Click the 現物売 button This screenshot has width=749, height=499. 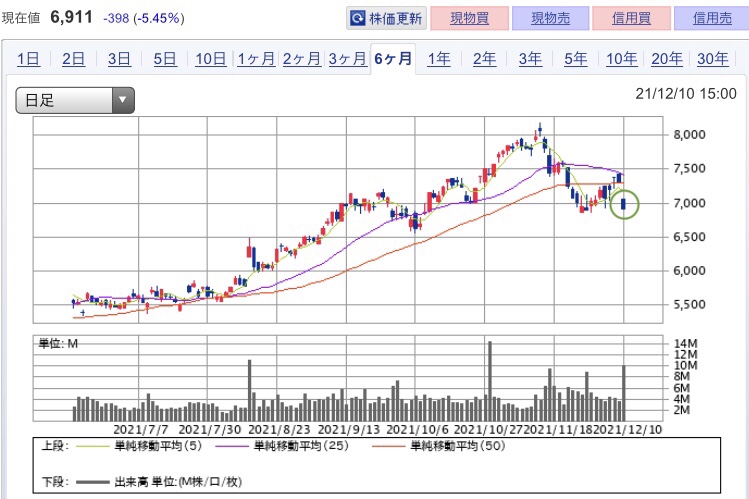coord(550,18)
